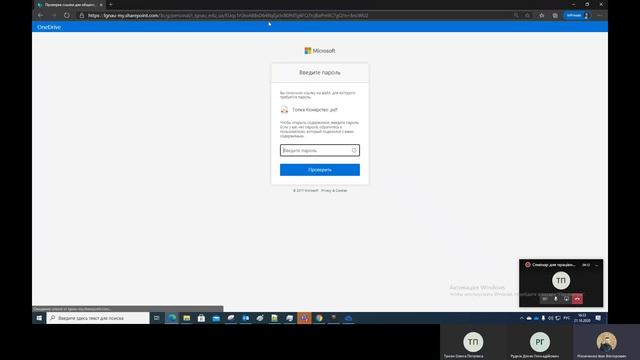Image resolution: width=640 pixels, height=360 pixels.
Task: Click the Microsoft Teams taskbar icon
Action: [x=304, y=318]
